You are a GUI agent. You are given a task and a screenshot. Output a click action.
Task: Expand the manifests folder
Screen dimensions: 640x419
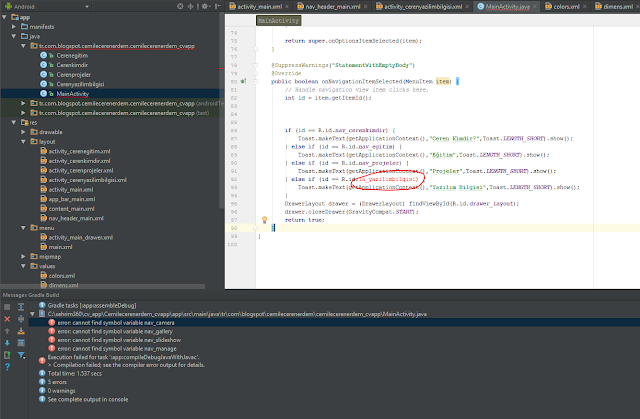14,27
